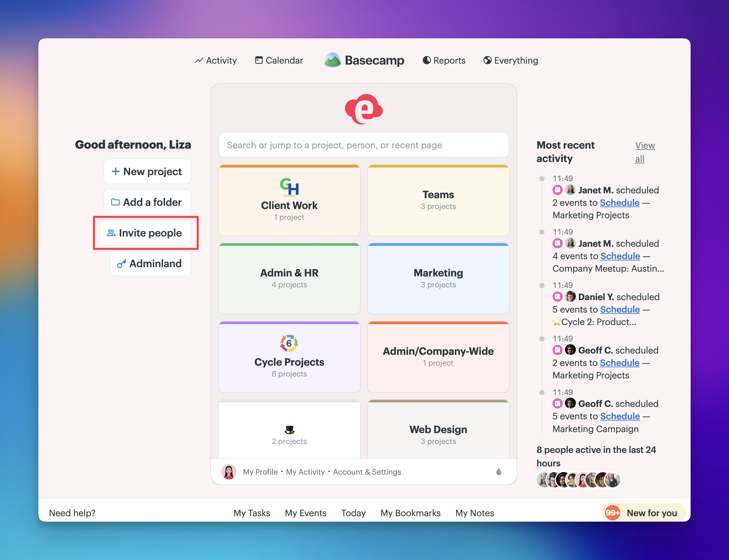Click View all recent activity
This screenshot has width=729, height=560.
pyautogui.click(x=645, y=152)
